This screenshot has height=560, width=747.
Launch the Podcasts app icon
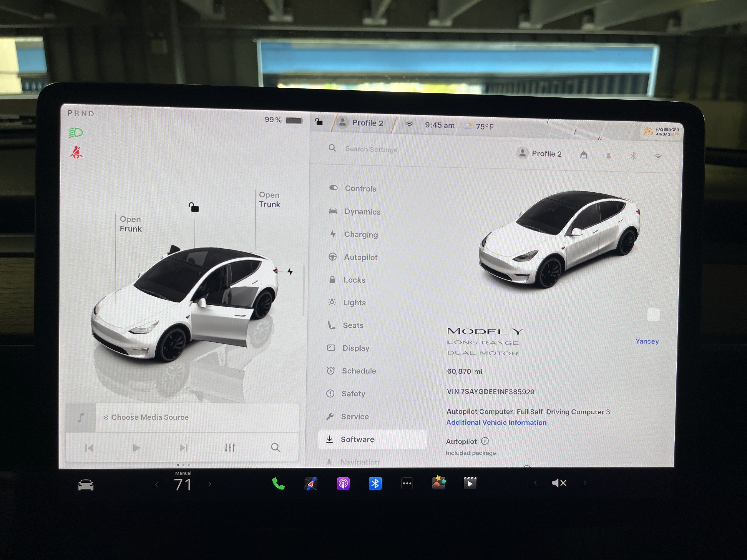pos(343,483)
